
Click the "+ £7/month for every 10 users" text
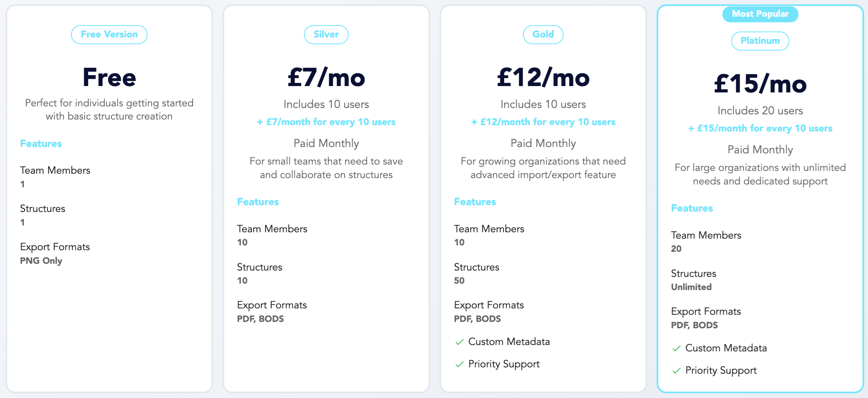(x=326, y=122)
